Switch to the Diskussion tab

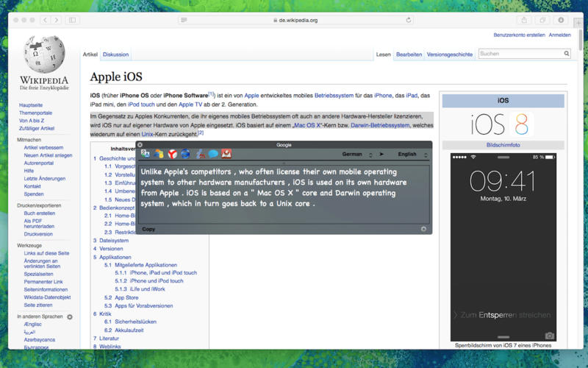(x=115, y=54)
